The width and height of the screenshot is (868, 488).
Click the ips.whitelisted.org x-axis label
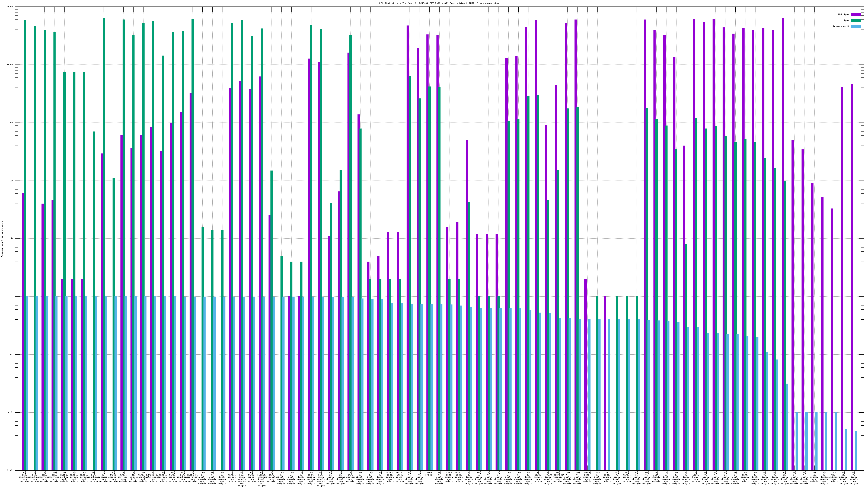point(271,477)
